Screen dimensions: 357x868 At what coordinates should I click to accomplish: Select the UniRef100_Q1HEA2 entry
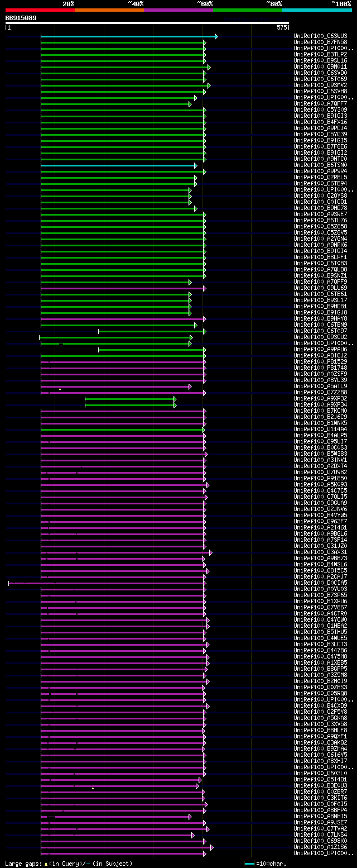(x=320, y=626)
